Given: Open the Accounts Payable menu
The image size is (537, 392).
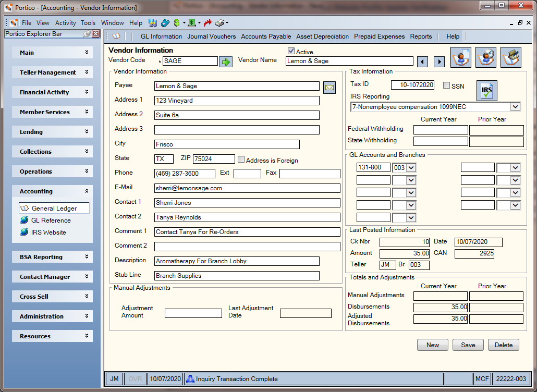Looking at the screenshot, I should [x=266, y=36].
